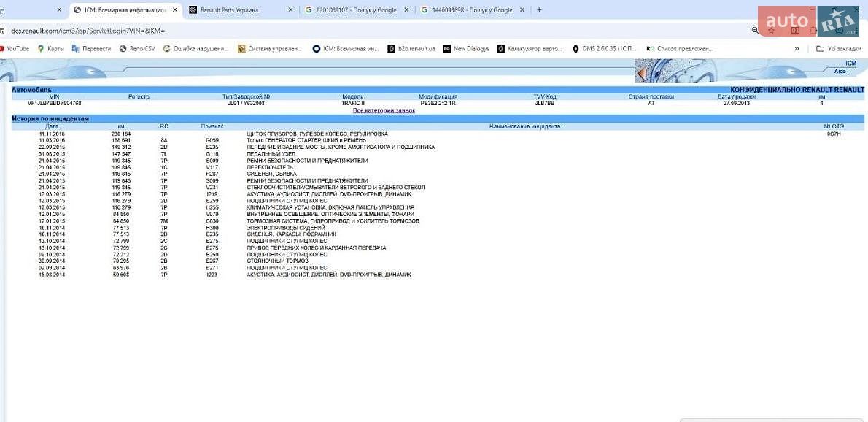Open the Перевести bookmark
This screenshot has width=868, height=422.
(91, 49)
